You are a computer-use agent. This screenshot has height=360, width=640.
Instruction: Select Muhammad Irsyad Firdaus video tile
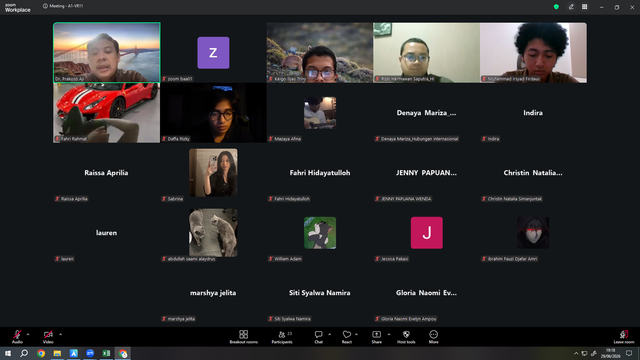coord(533,53)
